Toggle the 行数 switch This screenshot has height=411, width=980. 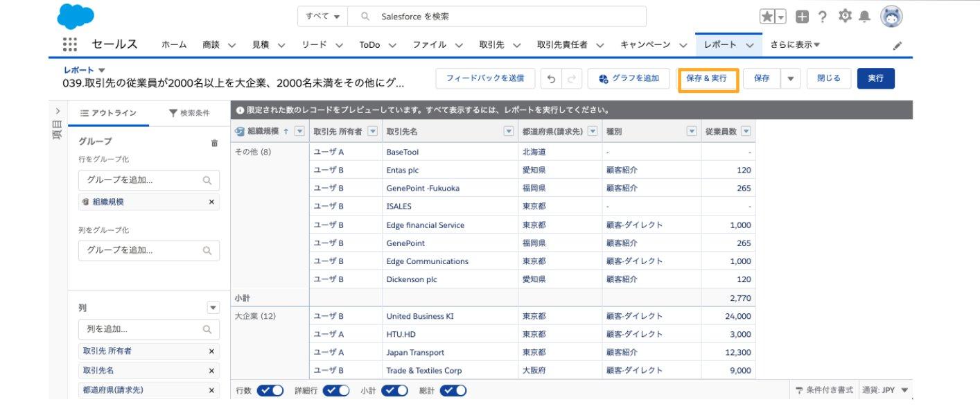[x=270, y=390]
